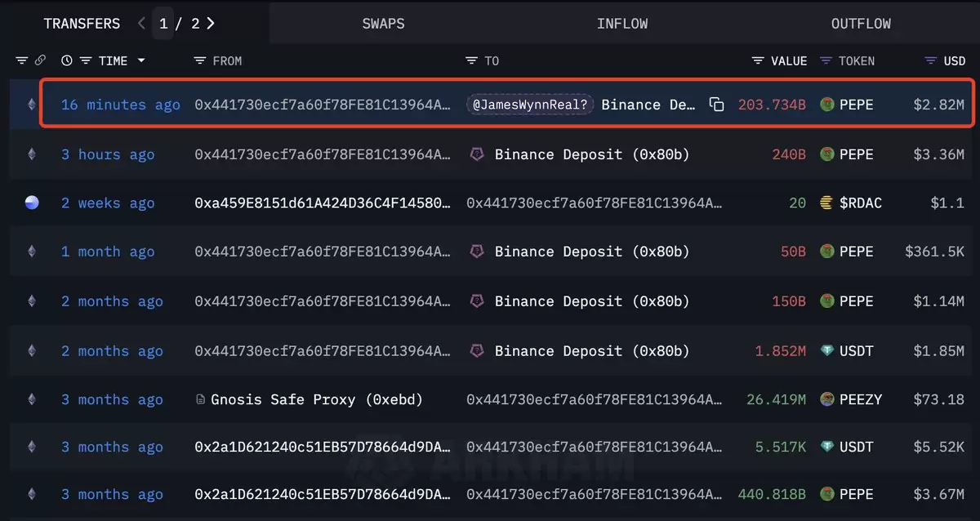Open recipient address in 2 weeks ago row
The image size is (980, 521).
(x=594, y=203)
